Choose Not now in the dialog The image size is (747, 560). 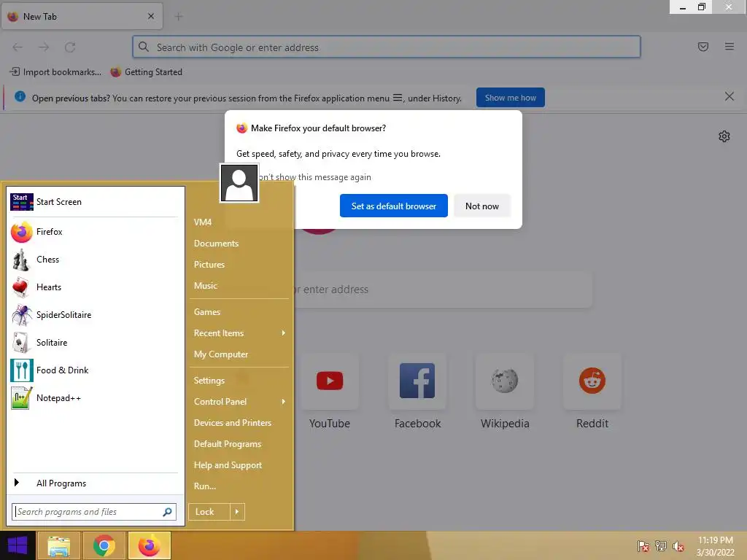[x=482, y=206]
